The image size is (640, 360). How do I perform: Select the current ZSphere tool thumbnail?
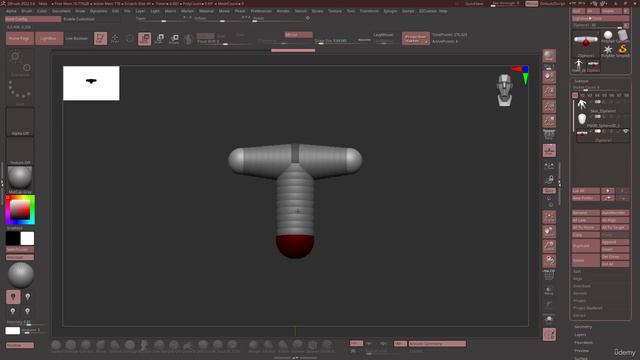(x=586, y=43)
